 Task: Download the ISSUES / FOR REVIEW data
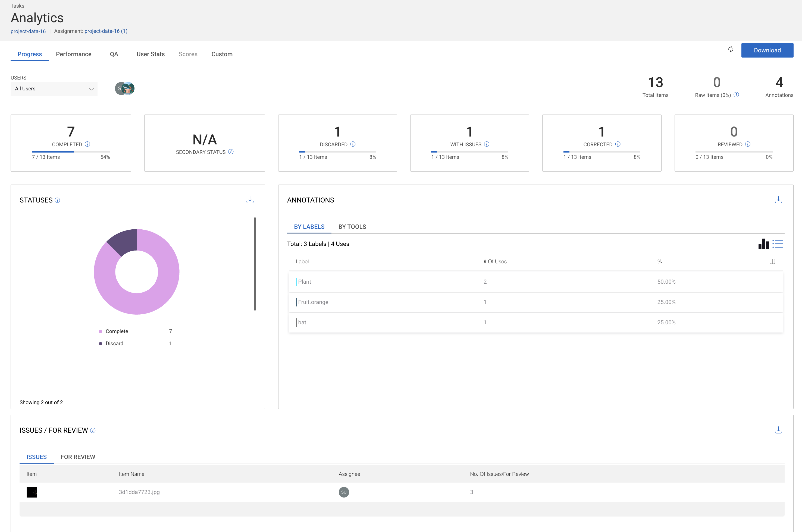[x=778, y=430]
